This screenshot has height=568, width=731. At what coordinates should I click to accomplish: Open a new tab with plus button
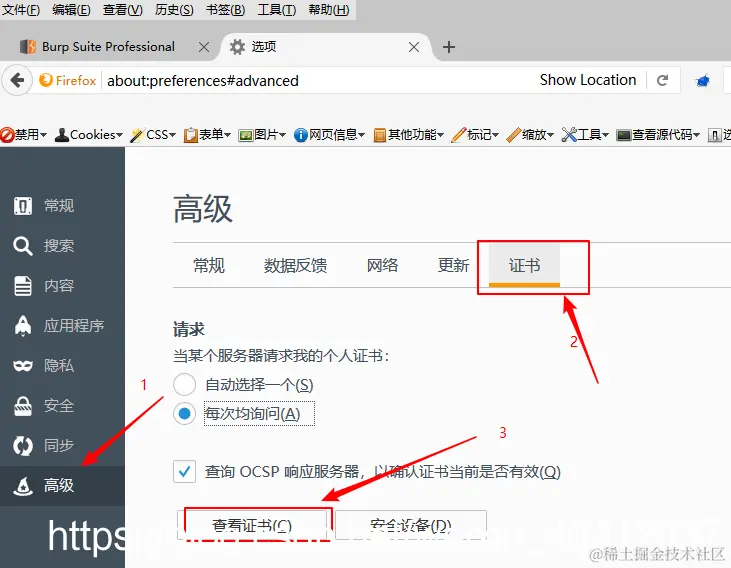(x=448, y=47)
